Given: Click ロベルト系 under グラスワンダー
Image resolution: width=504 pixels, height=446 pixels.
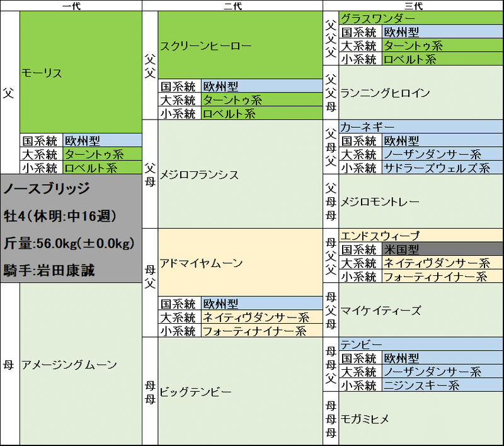Looking at the screenshot, I should click(443, 59).
